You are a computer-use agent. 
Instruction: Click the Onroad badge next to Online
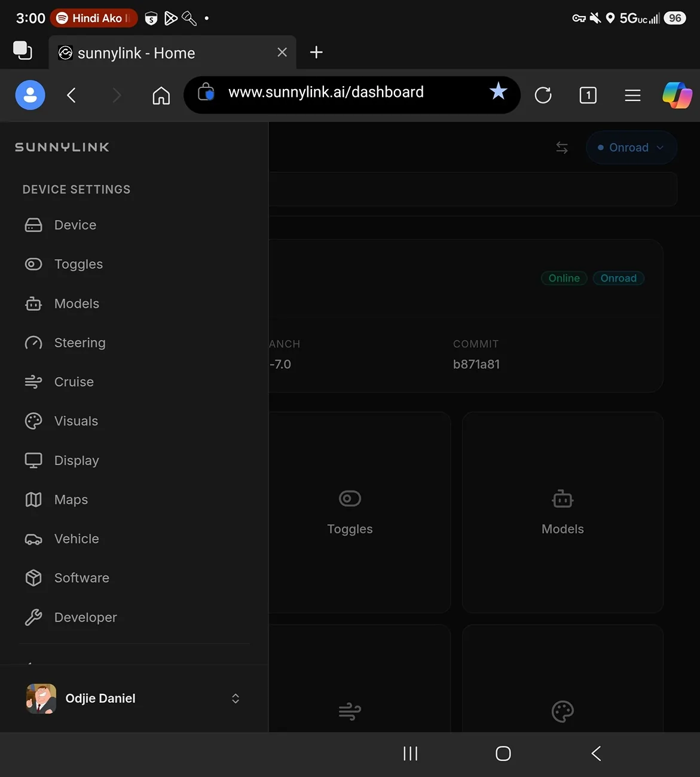pos(619,279)
